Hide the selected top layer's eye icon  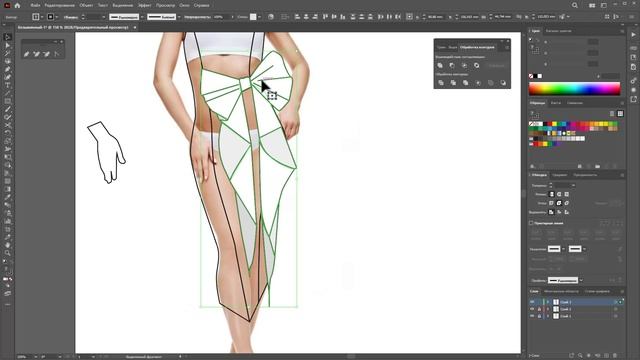532,302
